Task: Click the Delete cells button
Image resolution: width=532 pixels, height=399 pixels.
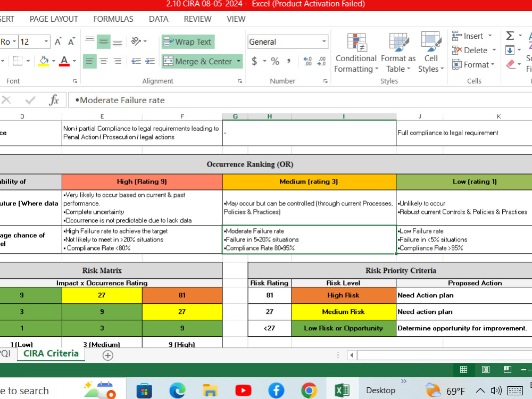Action: click(x=474, y=50)
